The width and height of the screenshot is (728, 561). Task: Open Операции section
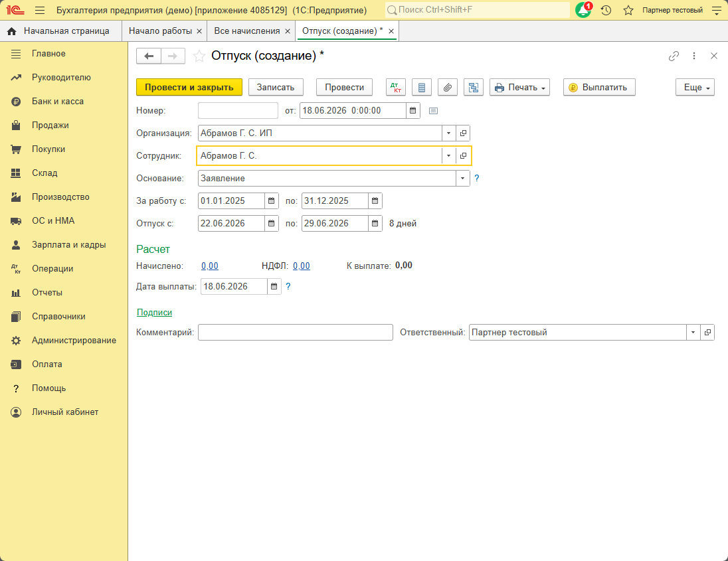(x=64, y=269)
